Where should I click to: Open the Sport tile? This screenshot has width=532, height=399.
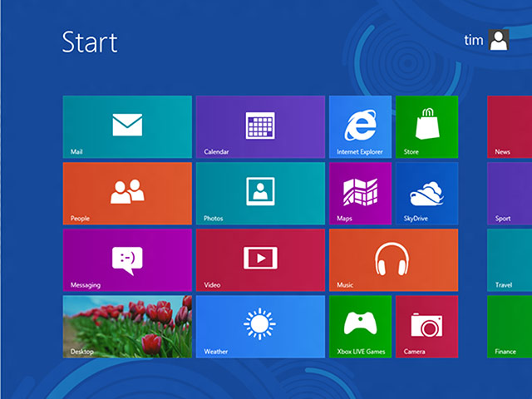click(x=510, y=194)
